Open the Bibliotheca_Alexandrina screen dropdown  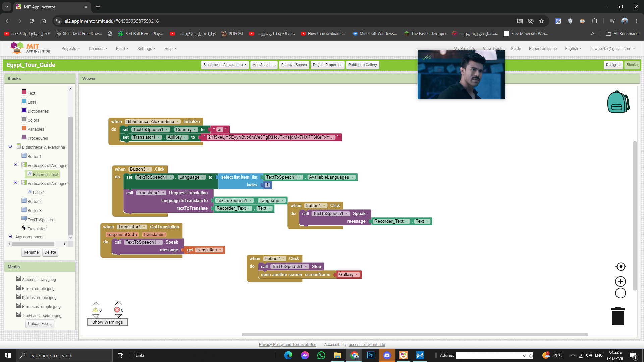pos(224,65)
